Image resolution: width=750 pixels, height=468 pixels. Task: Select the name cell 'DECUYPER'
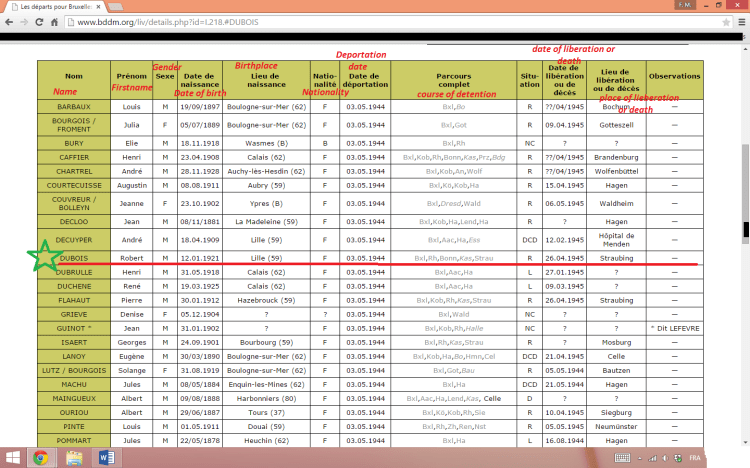click(74, 240)
